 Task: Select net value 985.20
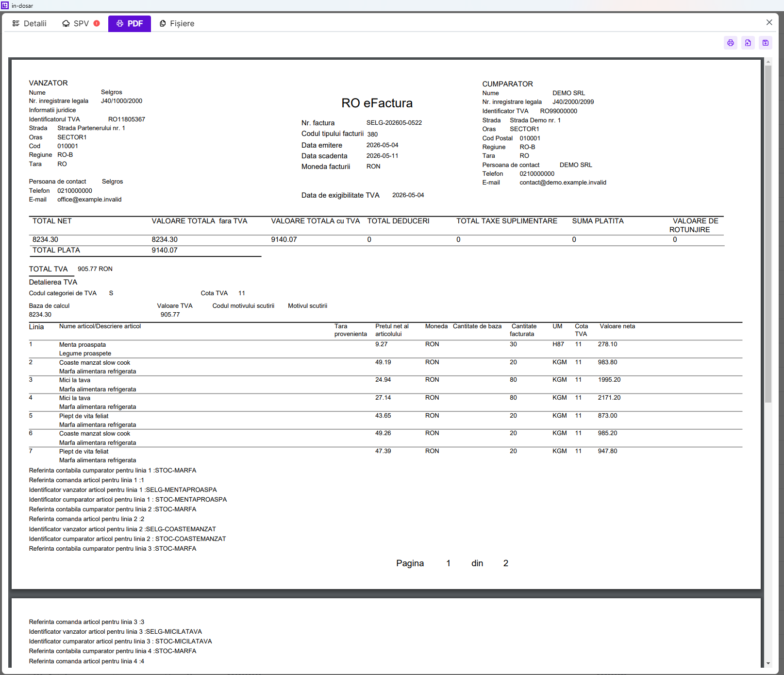click(x=608, y=433)
